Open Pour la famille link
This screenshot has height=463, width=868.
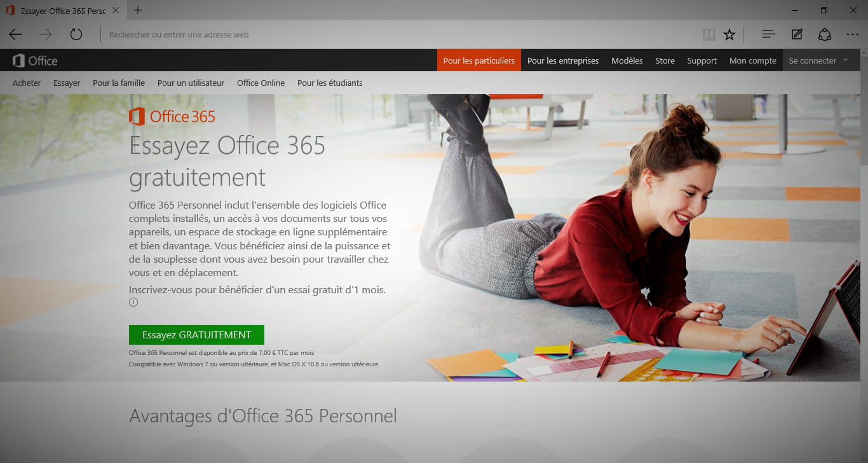click(119, 83)
